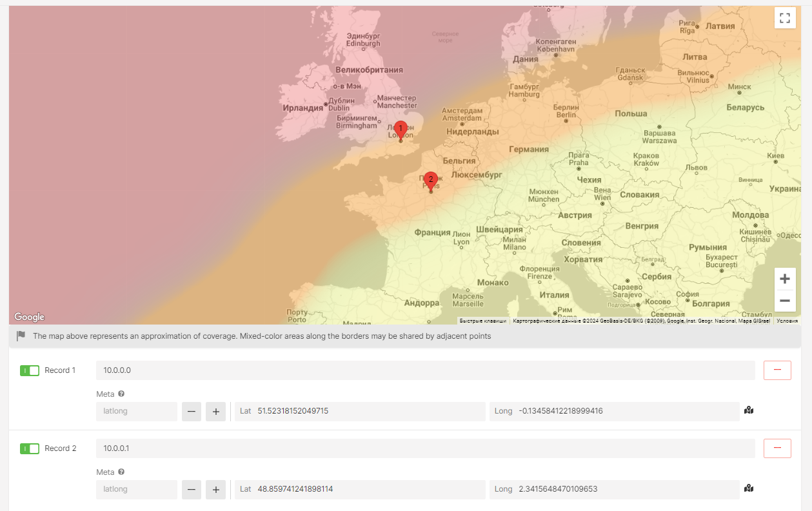Viewport: 812px width, 511px height.
Task: Click the Lat field of Record 2
Action: click(x=360, y=489)
